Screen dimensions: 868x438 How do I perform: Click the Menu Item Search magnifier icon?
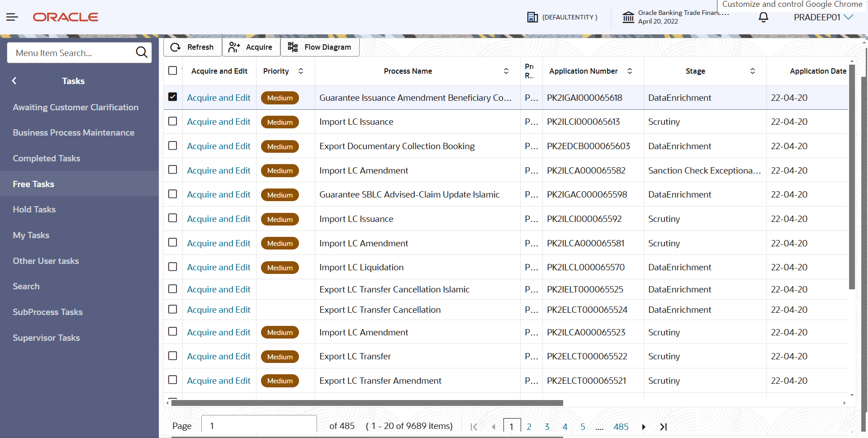pyautogui.click(x=142, y=52)
